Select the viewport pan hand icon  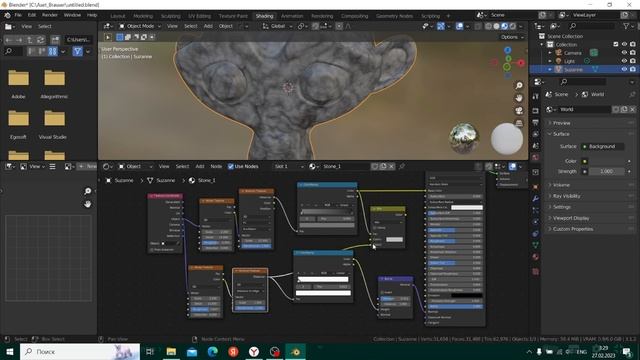pyautogui.click(x=519, y=98)
